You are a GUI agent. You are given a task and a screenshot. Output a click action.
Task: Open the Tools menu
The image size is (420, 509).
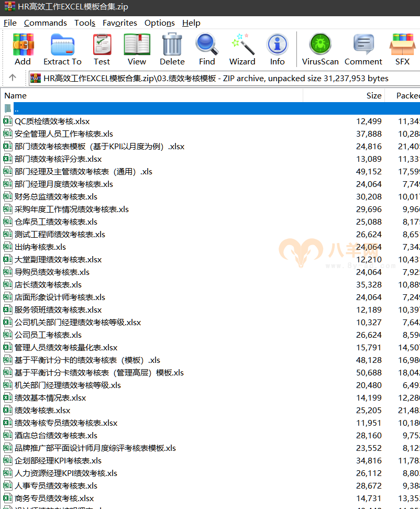click(x=85, y=23)
